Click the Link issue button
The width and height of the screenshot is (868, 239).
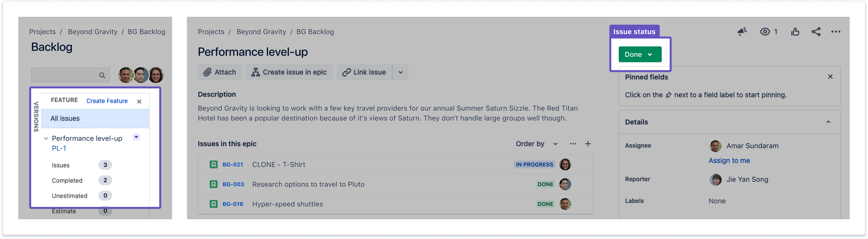click(x=364, y=72)
